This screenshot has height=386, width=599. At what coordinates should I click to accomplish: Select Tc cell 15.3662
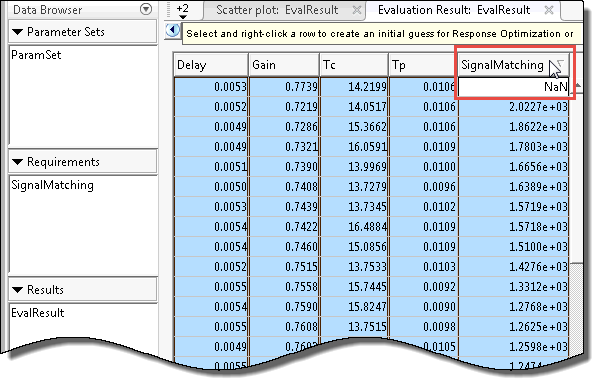coord(354,127)
